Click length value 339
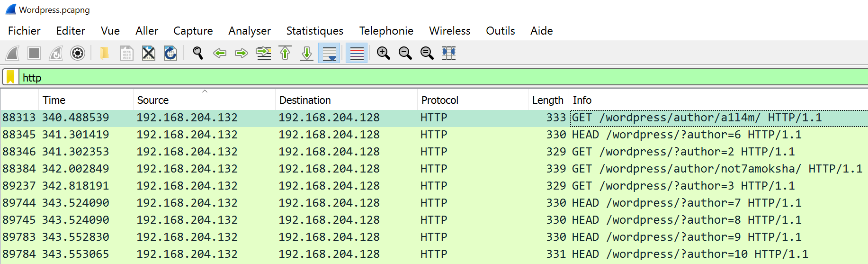This screenshot has height=264, width=868. 556,169
